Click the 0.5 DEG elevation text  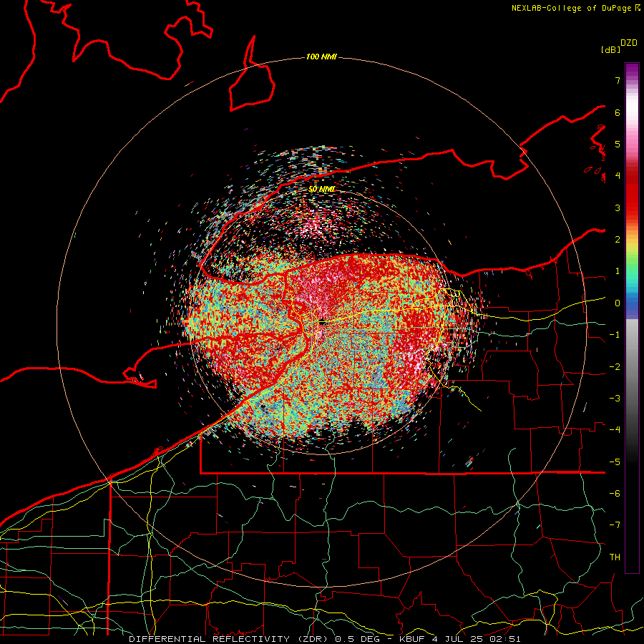point(356,639)
